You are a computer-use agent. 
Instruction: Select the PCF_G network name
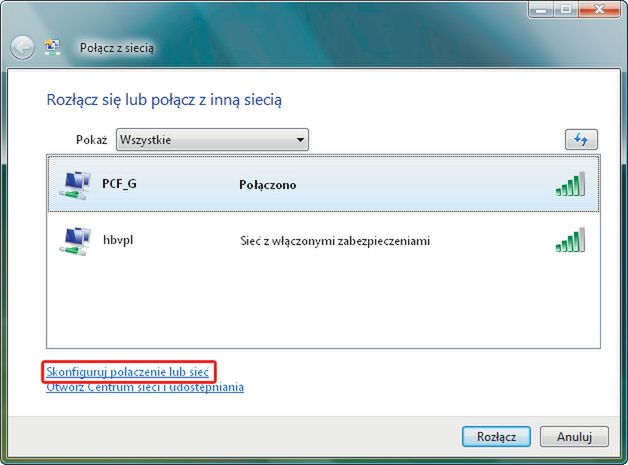pos(119,184)
